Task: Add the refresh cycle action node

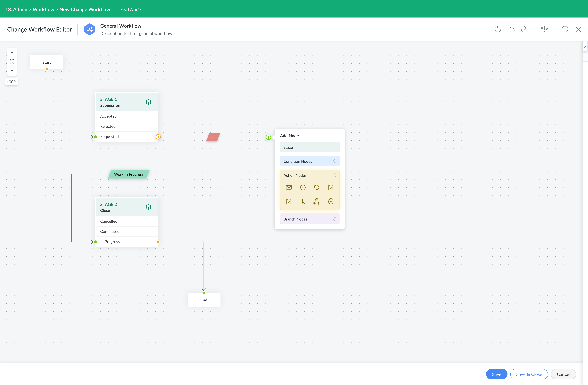Action: (317, 187)
